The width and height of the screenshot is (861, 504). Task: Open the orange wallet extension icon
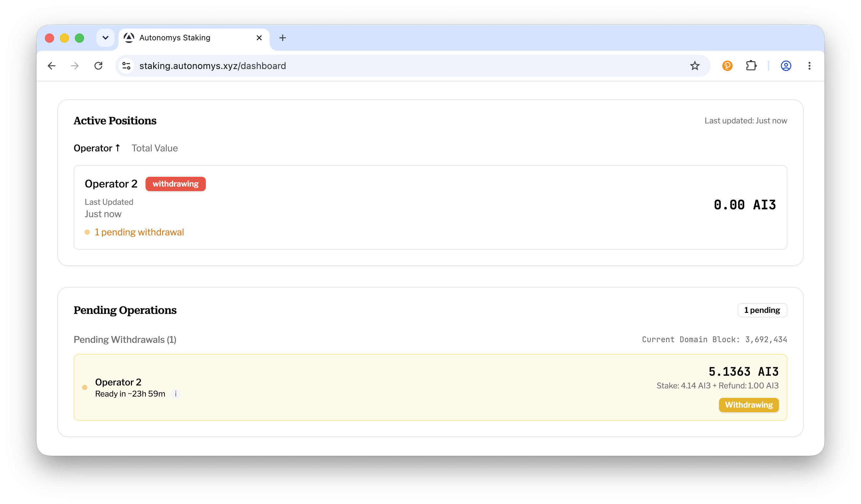[x=727, y=66]
